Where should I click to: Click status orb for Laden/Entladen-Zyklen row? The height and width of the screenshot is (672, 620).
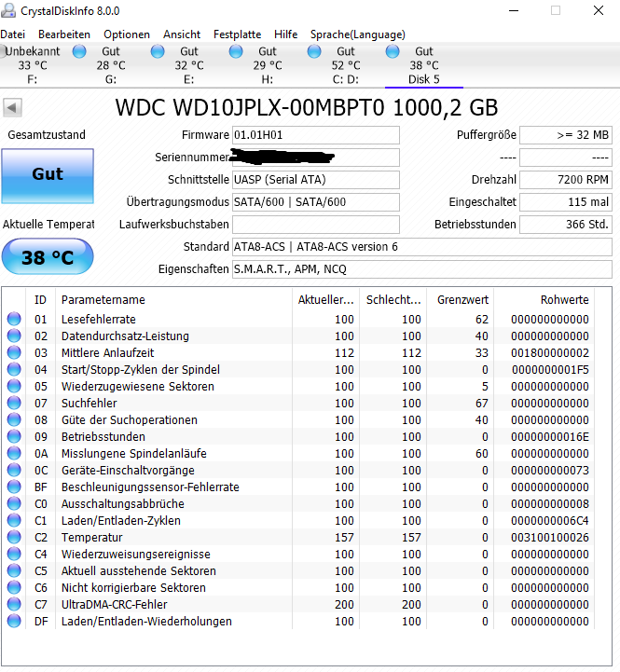(x=14, y=520)
